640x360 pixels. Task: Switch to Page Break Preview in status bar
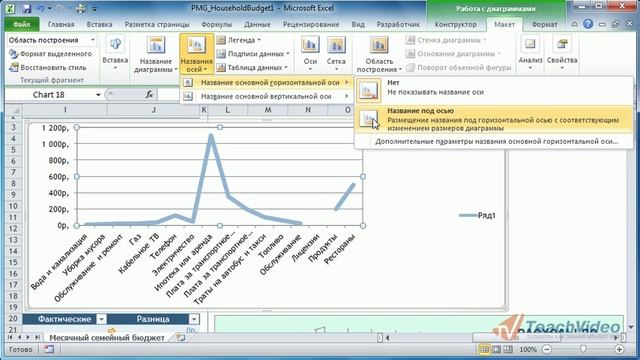click(508, 349)
